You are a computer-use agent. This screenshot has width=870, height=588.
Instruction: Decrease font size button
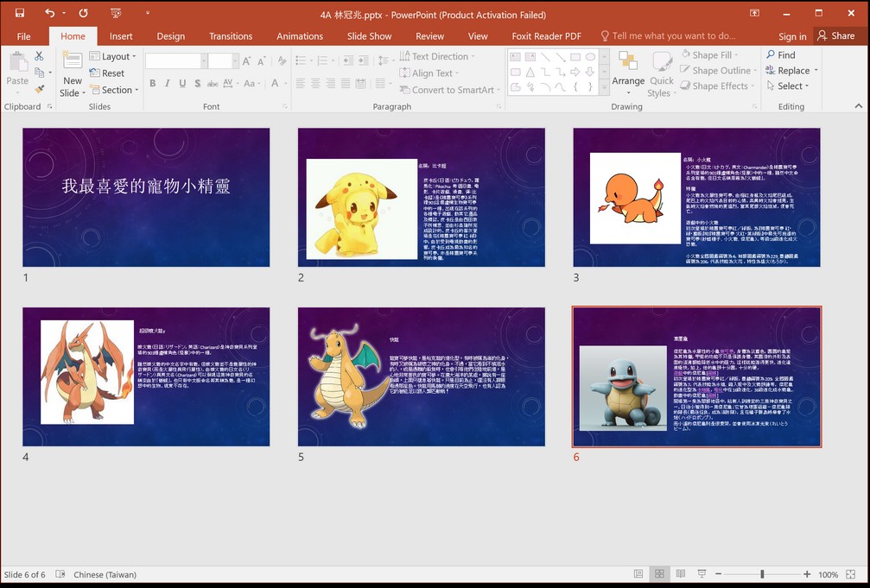pyautogui.click(x=261, y=61)
